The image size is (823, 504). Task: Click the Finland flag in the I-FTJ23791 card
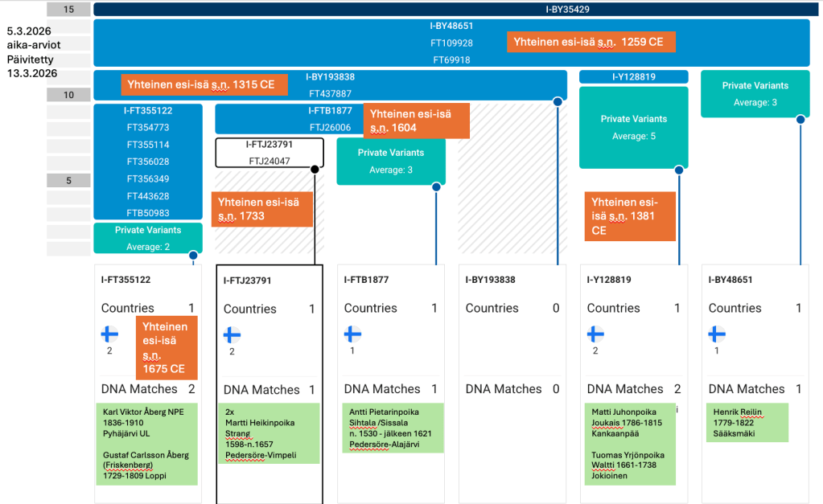pyautogui.click(x=232, y=335)
